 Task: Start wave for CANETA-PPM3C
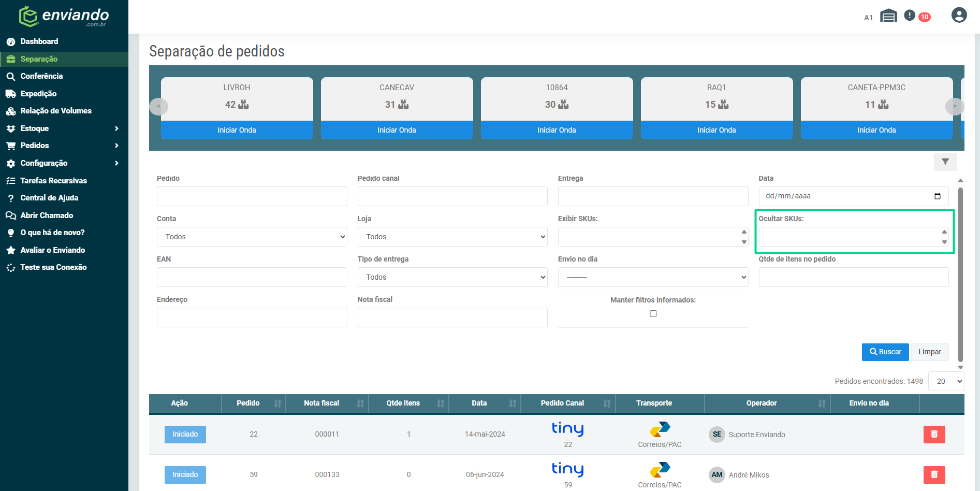[x=876, y=130]
